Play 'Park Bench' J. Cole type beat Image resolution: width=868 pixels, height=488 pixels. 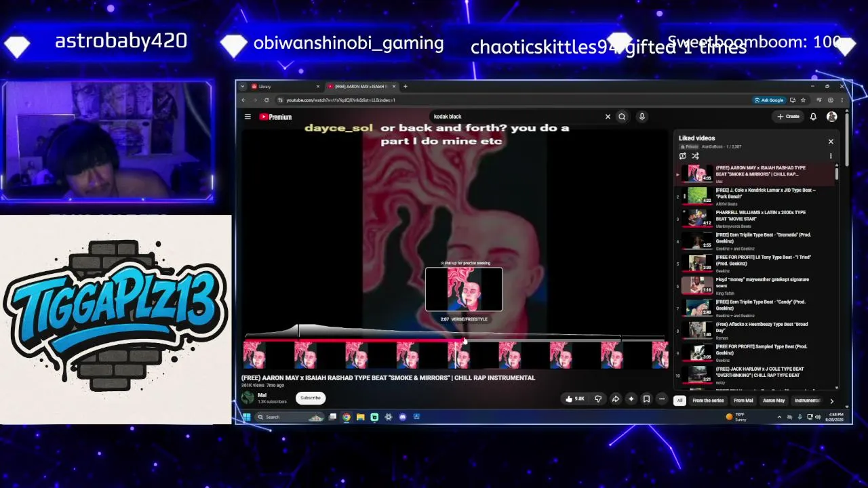pyautogui.click(x=755, y=196)
